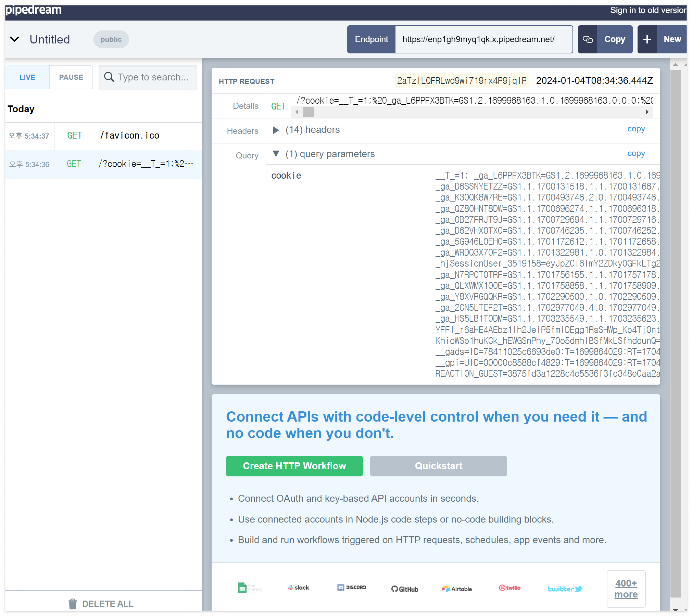Switch event stream to LIVE
The image size is (692, 616).
(27, 77)
